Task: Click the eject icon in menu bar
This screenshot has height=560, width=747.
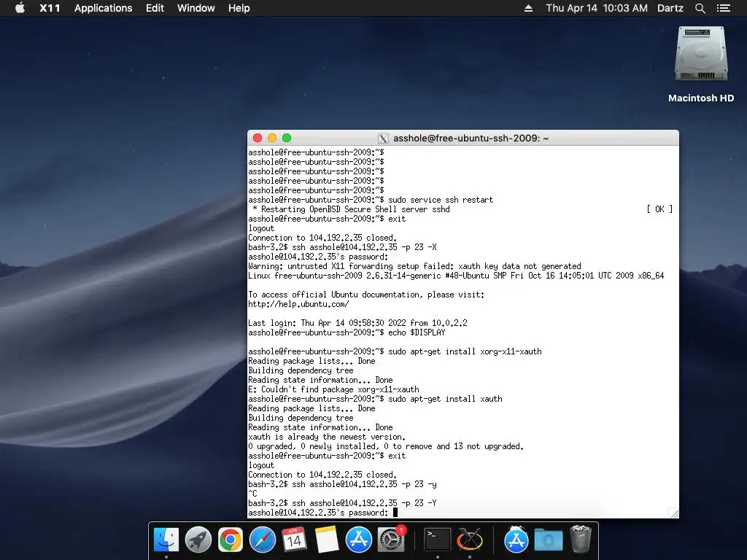Action: click(x=528, y=8)
